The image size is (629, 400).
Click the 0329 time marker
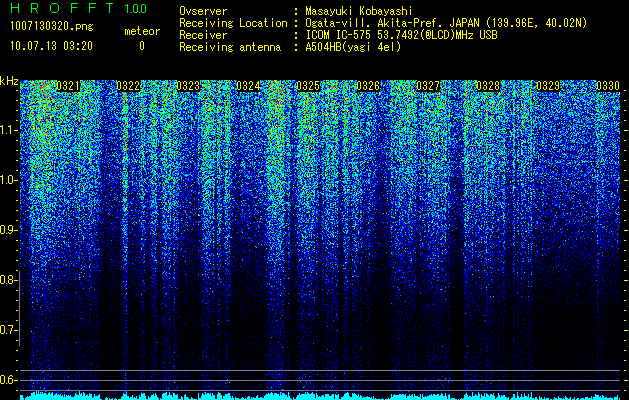click(548, 86)
